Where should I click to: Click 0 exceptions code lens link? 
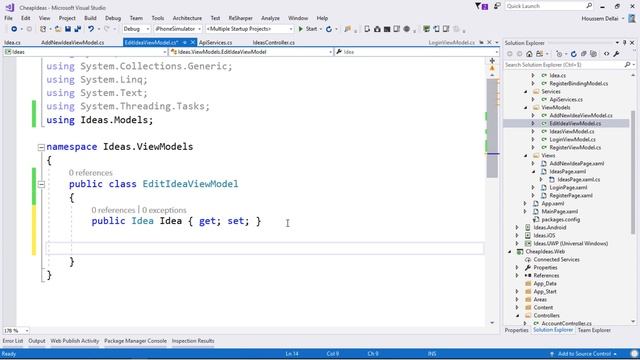164,210
